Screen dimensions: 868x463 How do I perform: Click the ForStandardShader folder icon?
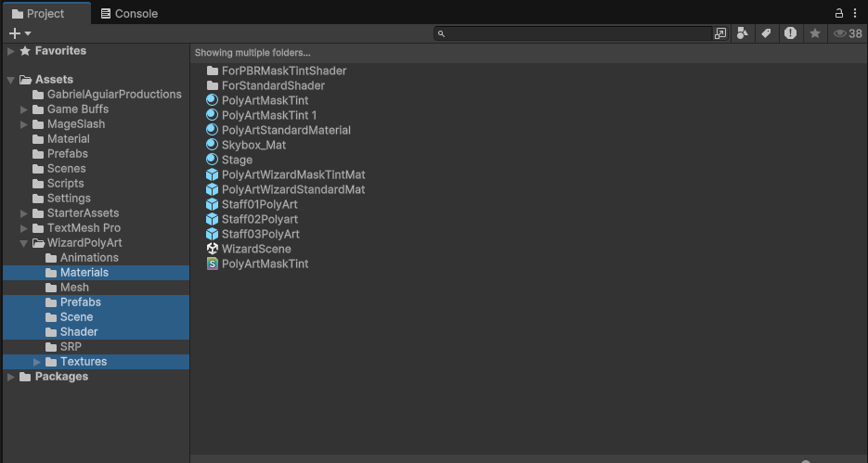212,85
